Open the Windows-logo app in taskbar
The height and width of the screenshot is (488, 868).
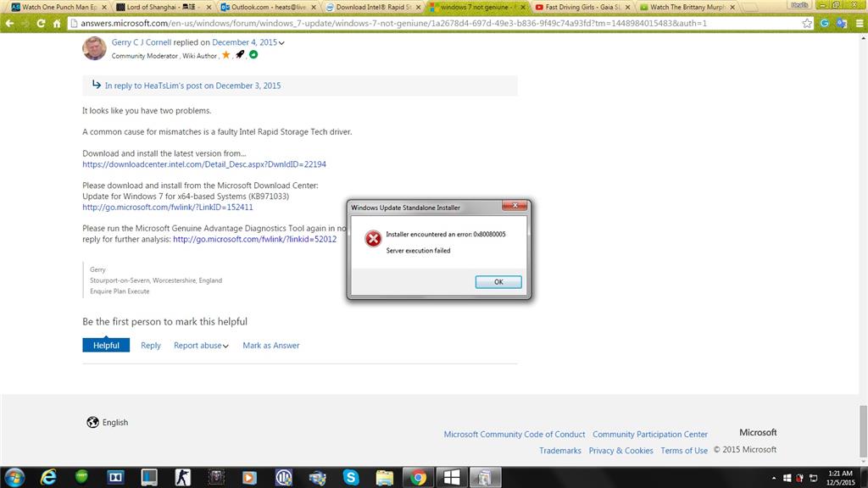451,477
